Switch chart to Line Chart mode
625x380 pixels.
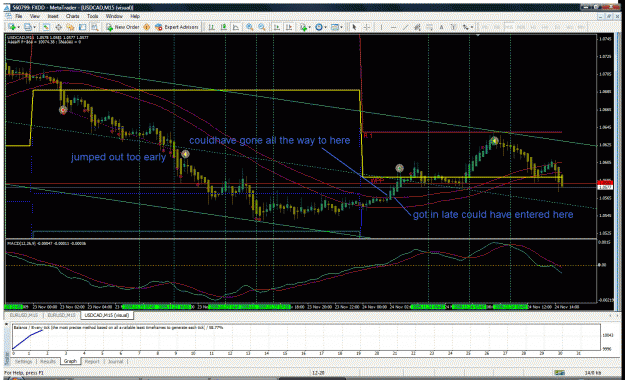point(236,27)
